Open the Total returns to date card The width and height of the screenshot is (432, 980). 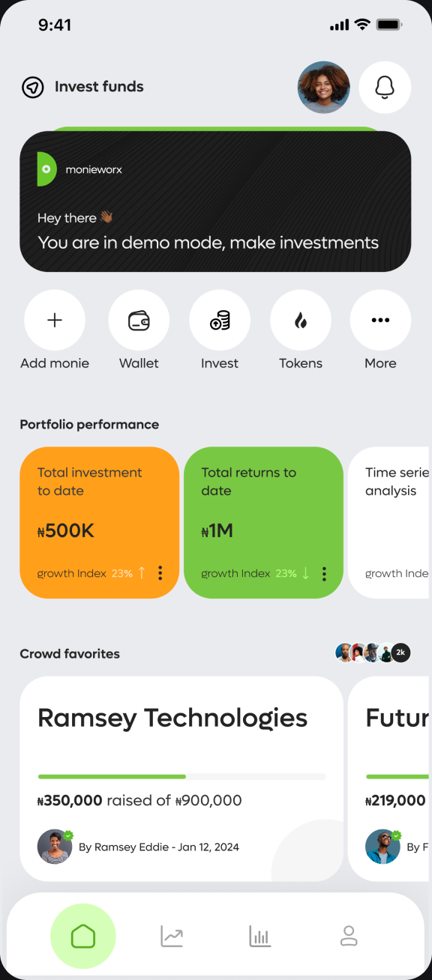pyautogui.click(x=263, y=523)
